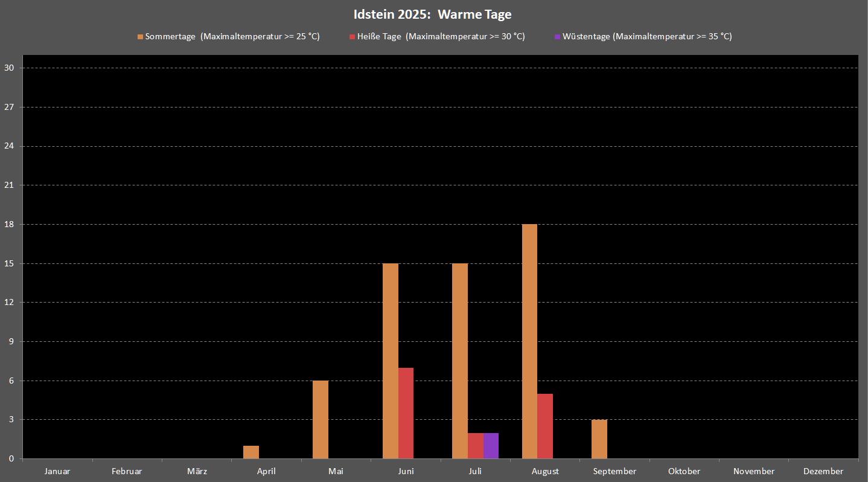The height and width of the screenshot is (482, 868).
Task: Click the chart title Idstein 2025: Warme Tage
Action: tap(433, 14)
